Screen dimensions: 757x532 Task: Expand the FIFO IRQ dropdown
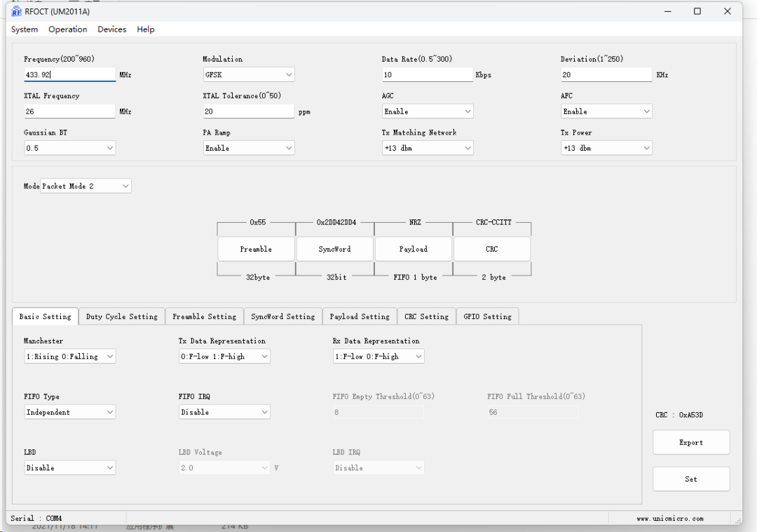(224, 412)
